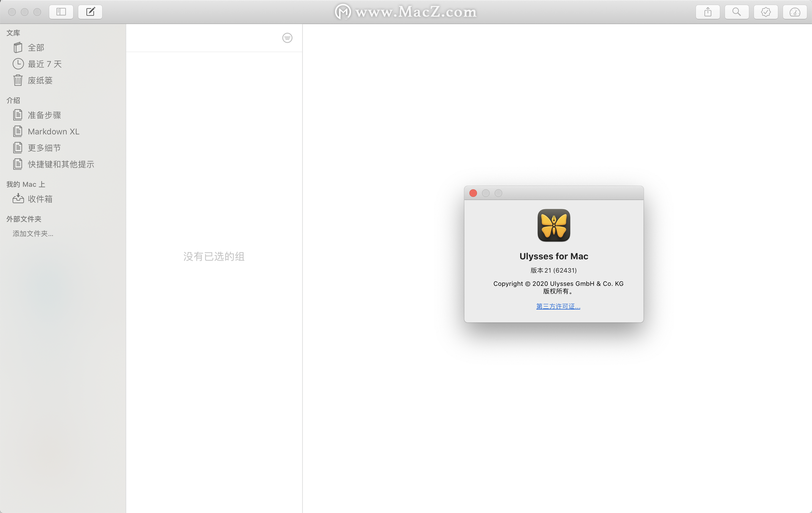The width and height of the screenshot is (812, 513).
Task: Click 添加文件夹... to add external folder
Action: click(x=33, y=233)
